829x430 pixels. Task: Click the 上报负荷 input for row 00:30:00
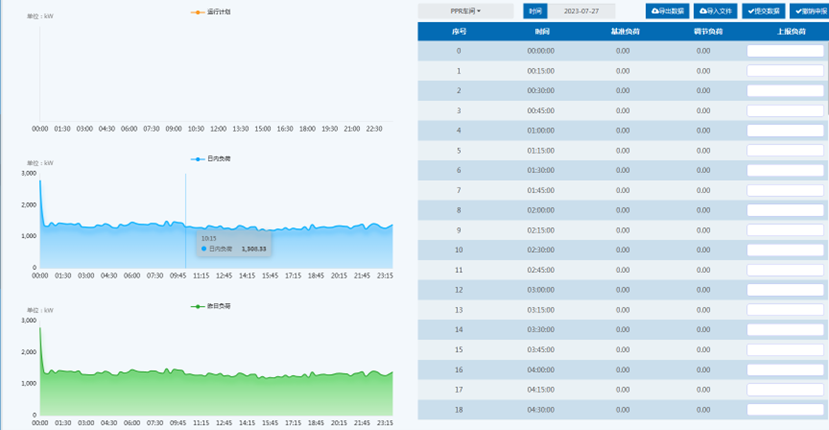coord(785,90)
